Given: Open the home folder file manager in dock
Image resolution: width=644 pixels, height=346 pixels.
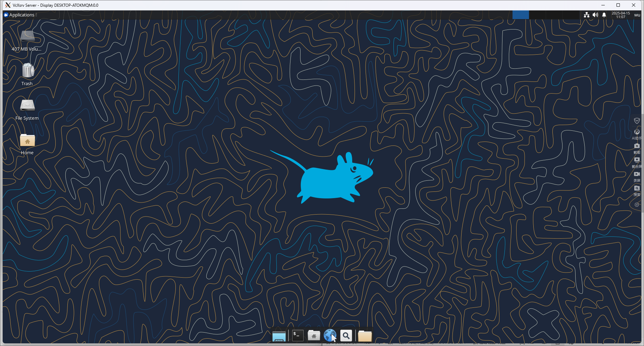Looking at the screenshot, I should point(314,335).
